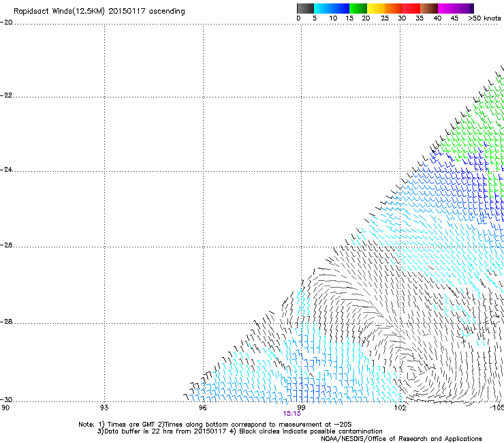Click the NOAA/NESDIS credit text
Screen dimensions: 504x443
[x=401, y=439]
